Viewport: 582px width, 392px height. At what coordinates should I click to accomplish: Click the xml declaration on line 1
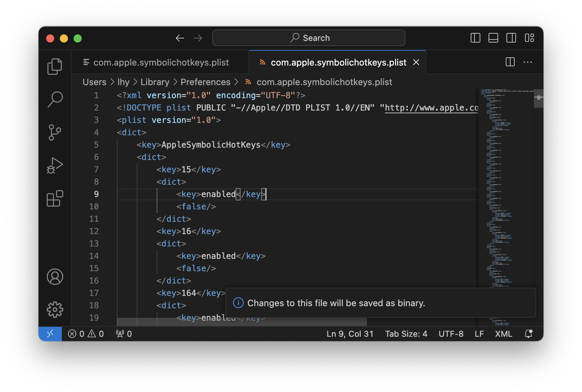211,95
